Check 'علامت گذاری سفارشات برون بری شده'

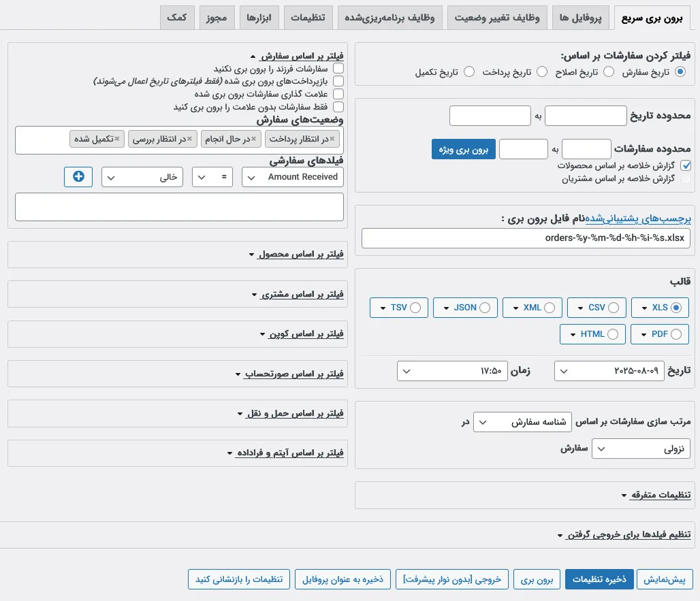click(x=338, y=94)
